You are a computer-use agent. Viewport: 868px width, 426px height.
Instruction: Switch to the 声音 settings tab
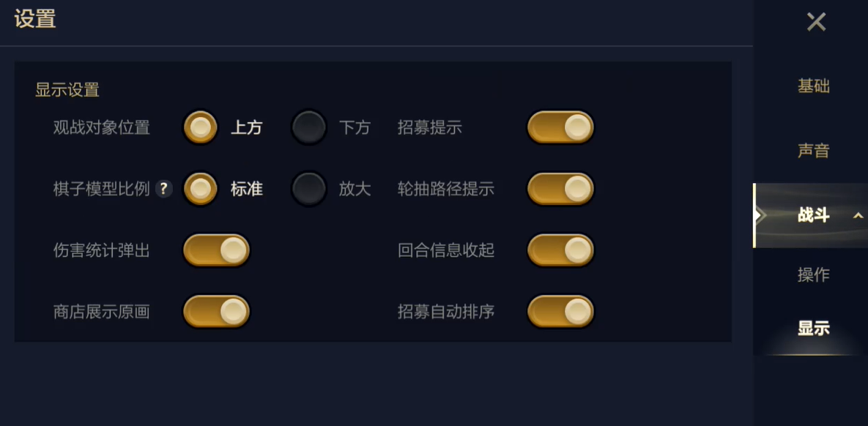pos(813,151)
